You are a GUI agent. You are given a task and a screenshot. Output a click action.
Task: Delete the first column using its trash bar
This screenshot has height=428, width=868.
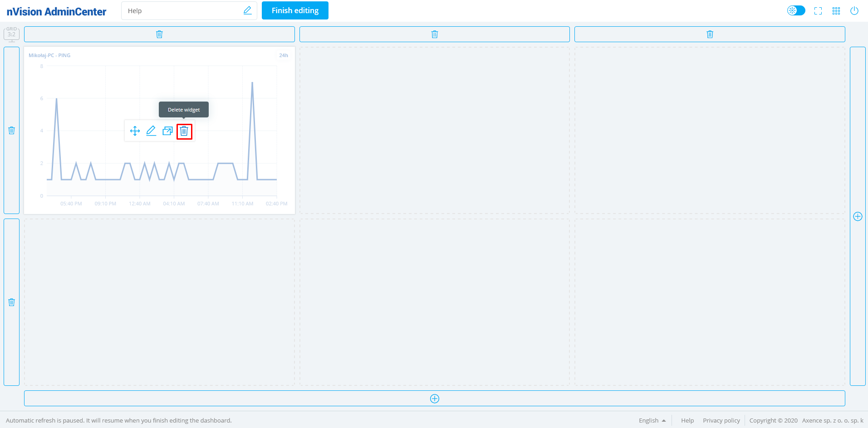(x=159, y=34)
